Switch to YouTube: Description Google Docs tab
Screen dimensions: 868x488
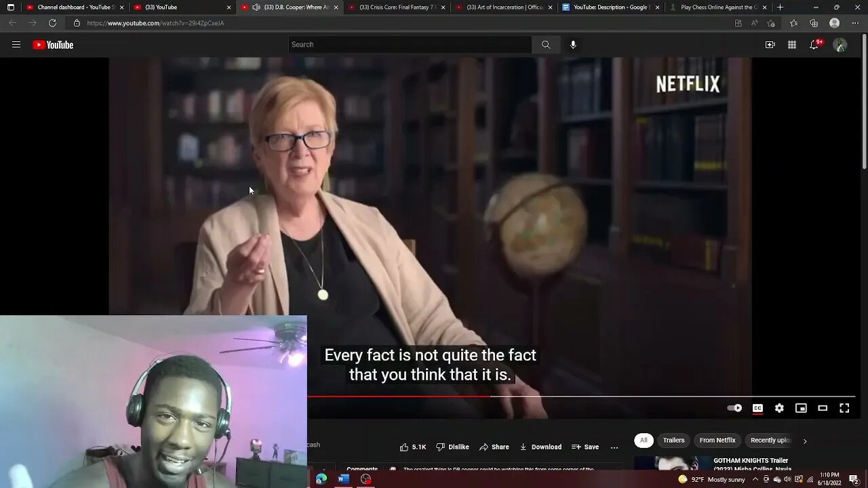(x=611, y=7)
